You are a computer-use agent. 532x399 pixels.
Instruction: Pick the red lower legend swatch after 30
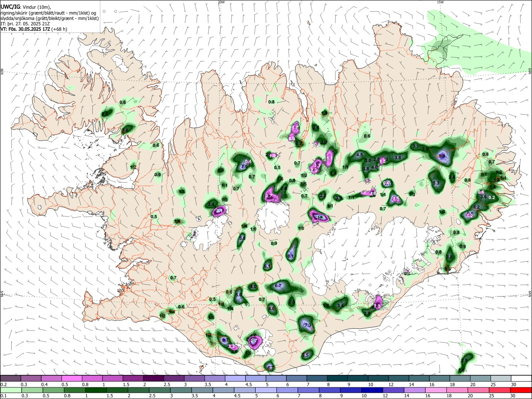[x=521, y=390]
